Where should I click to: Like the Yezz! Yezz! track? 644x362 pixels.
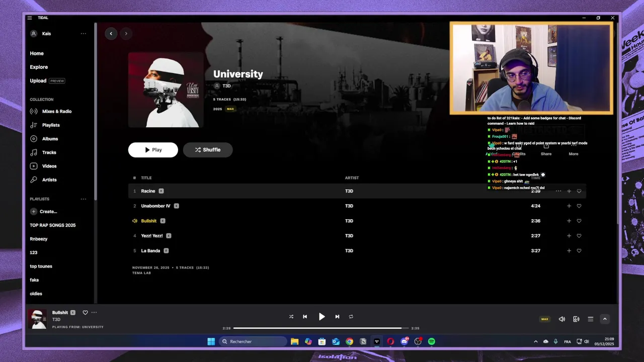pos(579,236)
